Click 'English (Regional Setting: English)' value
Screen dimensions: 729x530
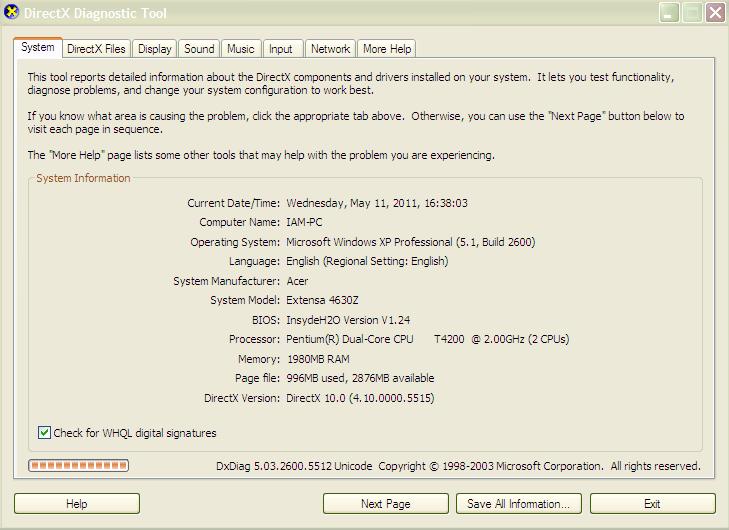tap(367, 261)
